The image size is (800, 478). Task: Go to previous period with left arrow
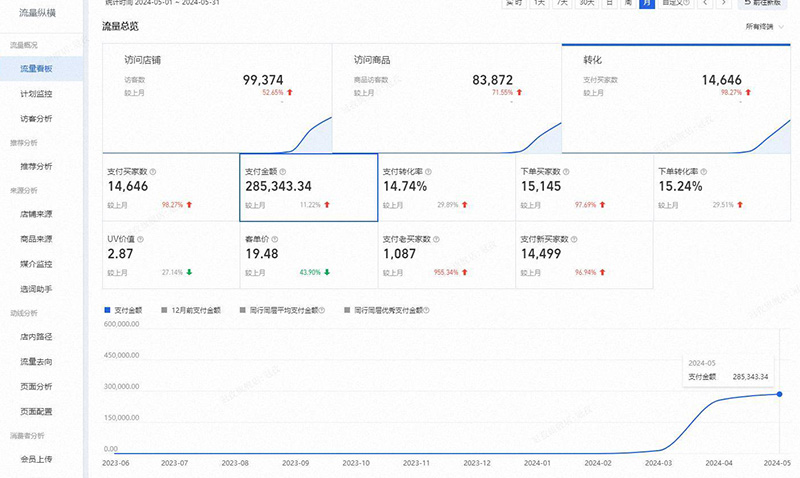click(x=705, y=3)
